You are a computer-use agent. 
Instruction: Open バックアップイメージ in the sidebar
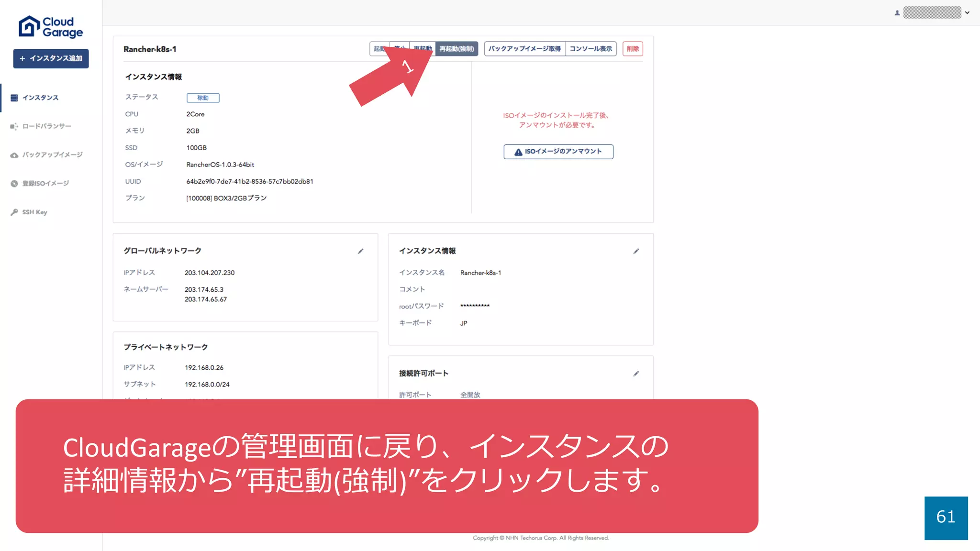coord(52,155)
